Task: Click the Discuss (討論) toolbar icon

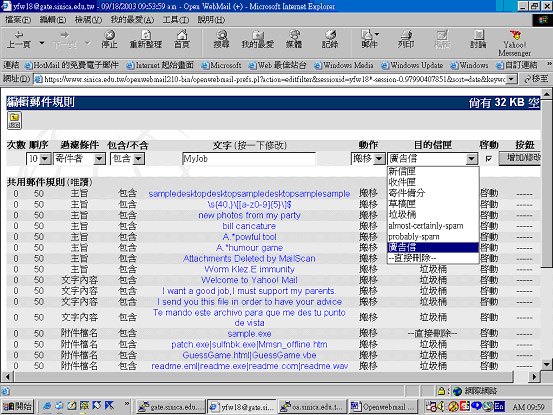Action: pyautogui.click(x=478, y=39)
